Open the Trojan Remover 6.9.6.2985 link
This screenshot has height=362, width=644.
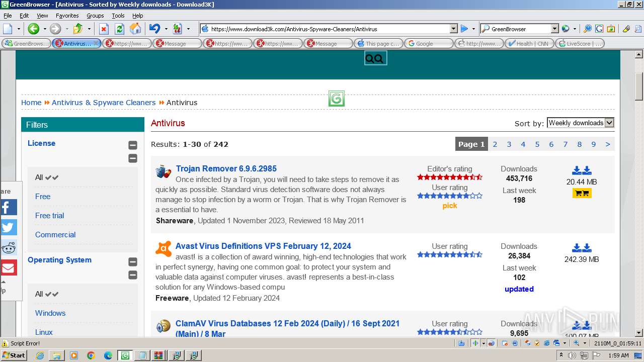pyautogui.click(x=226, y=168)
